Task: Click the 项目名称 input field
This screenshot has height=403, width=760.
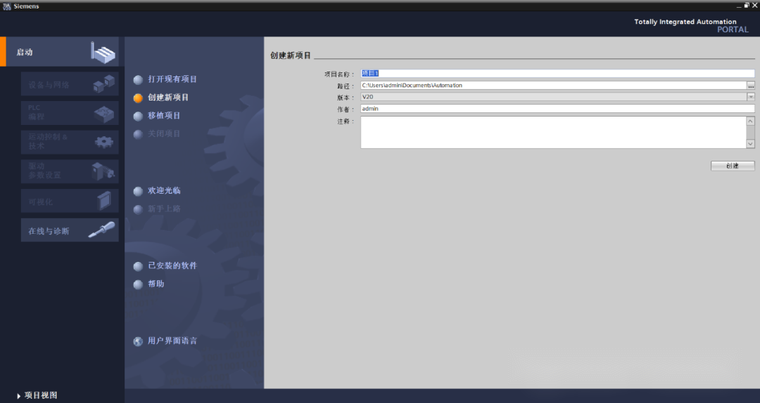Action: pos(557,73)
